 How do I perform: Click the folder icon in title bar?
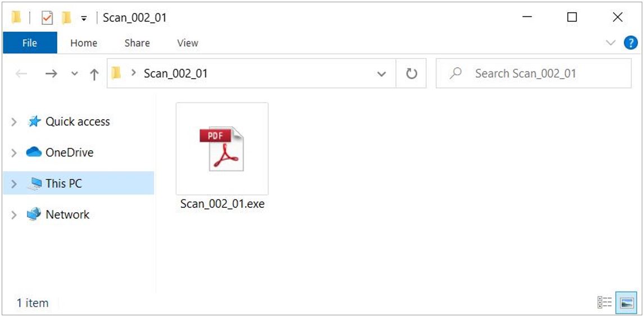(16, 17)
